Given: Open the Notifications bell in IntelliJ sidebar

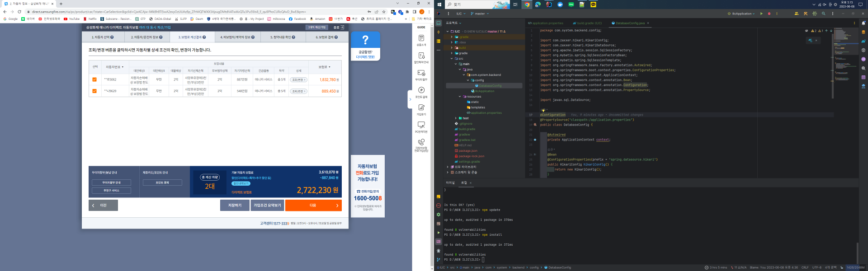Looking at the screenshot, I should coord(863,23).
